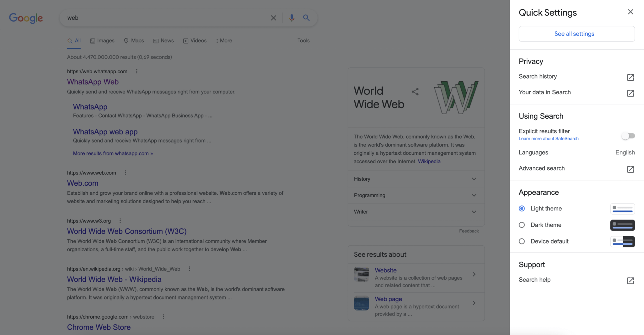Share the World Wide Web knowledge panel
Image resolution: width=644 pixels, height=335 pixels.
tap(414, 92)
